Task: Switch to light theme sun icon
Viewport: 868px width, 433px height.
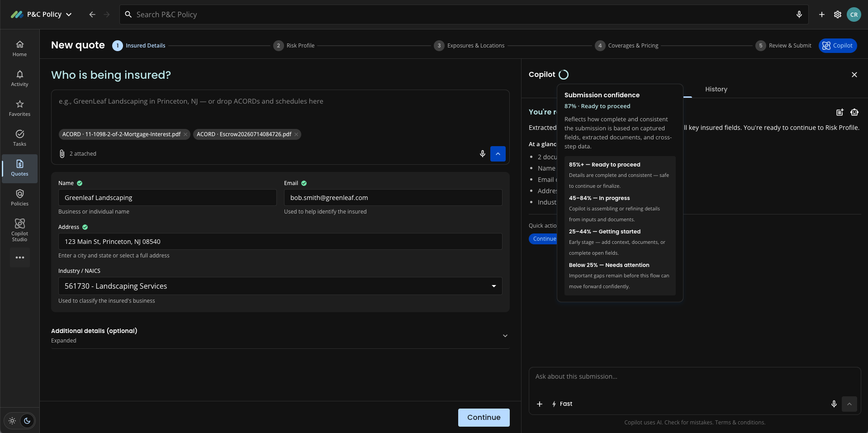Action: point(12,421)
